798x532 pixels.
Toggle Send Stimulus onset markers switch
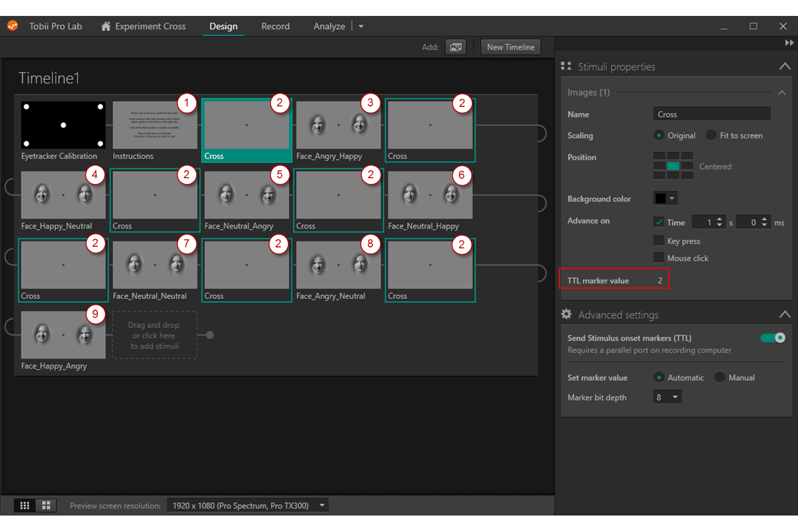coord(772,338)
